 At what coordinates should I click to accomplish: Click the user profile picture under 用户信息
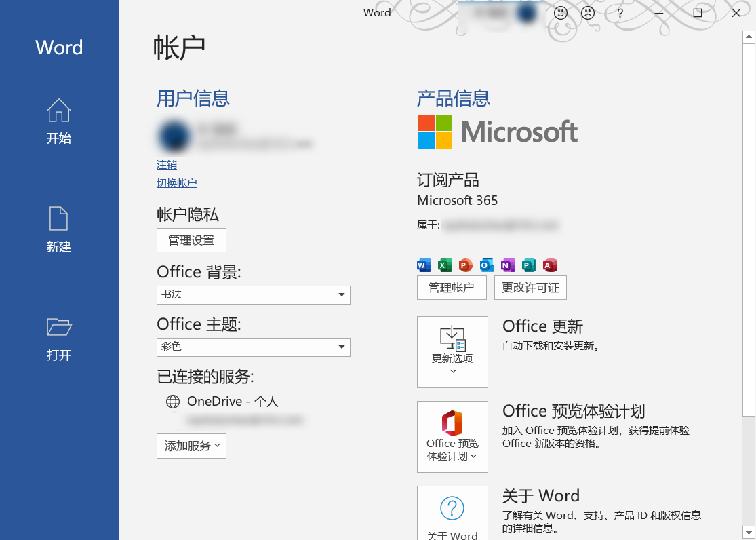[x=174, y=136]
